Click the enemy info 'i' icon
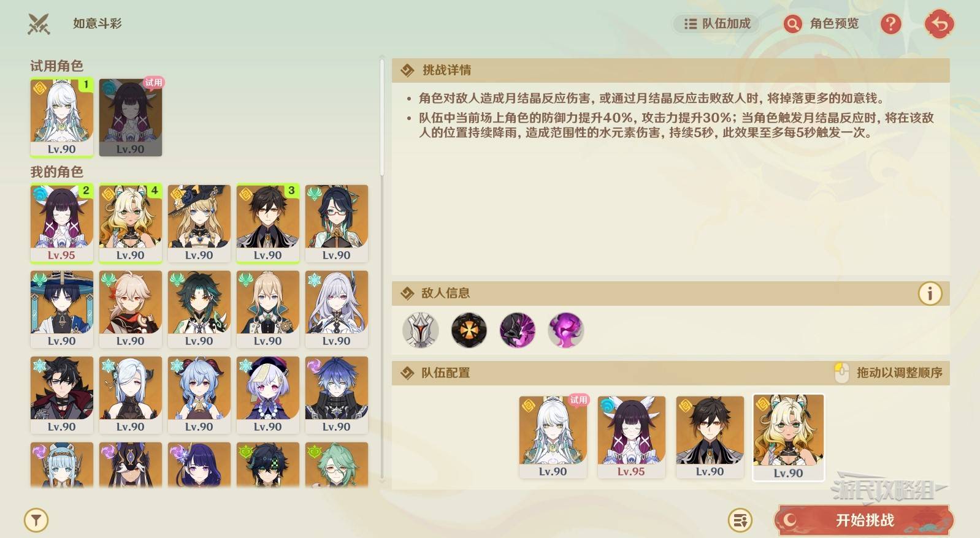The width and height of the screenshot is (980, 538). [x=930, y=294]
